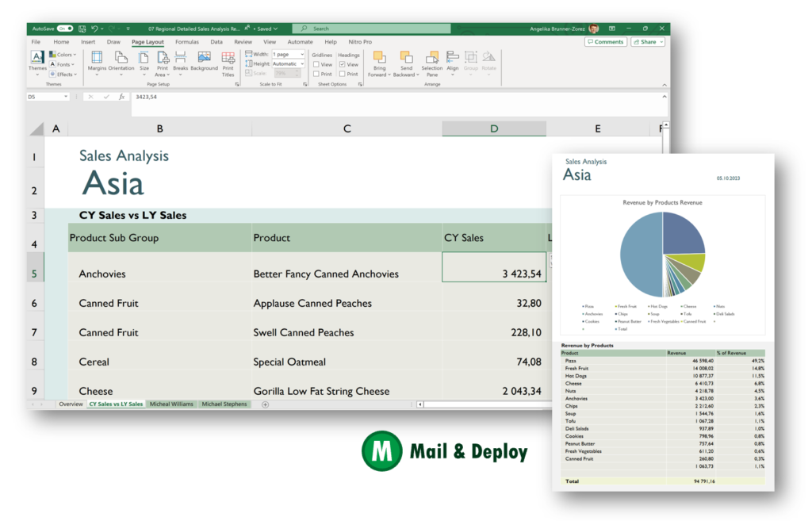
Task: Click the pie chart in the report preview
Action: [x=662, y=255]
